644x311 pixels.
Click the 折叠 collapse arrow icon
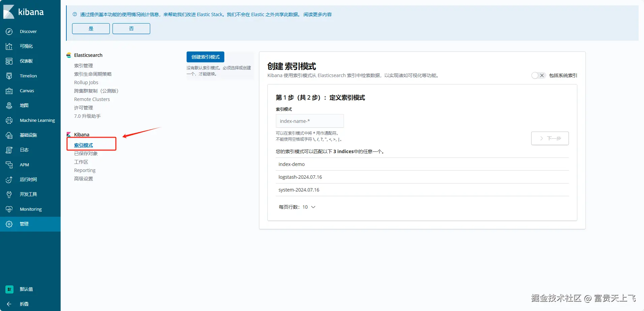(x=9, y=304)
